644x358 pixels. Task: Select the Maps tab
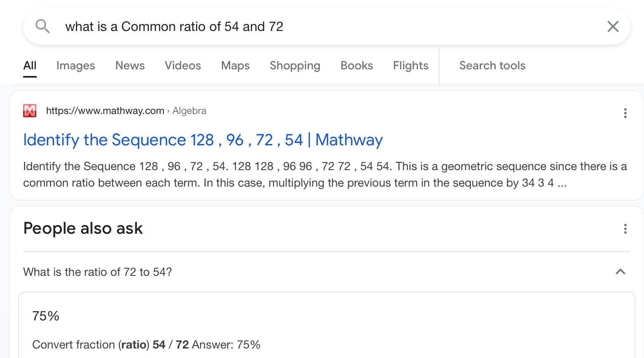[x=235, y=66]
